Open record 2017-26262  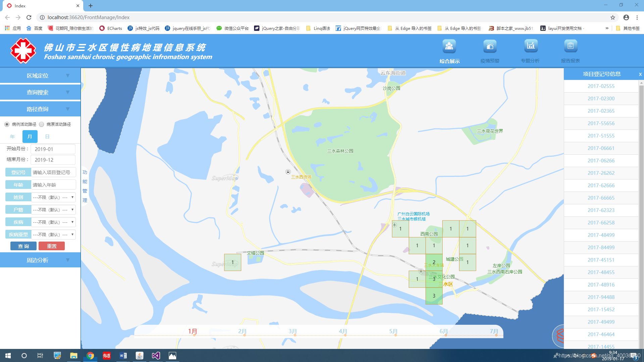tap(601, 173)
